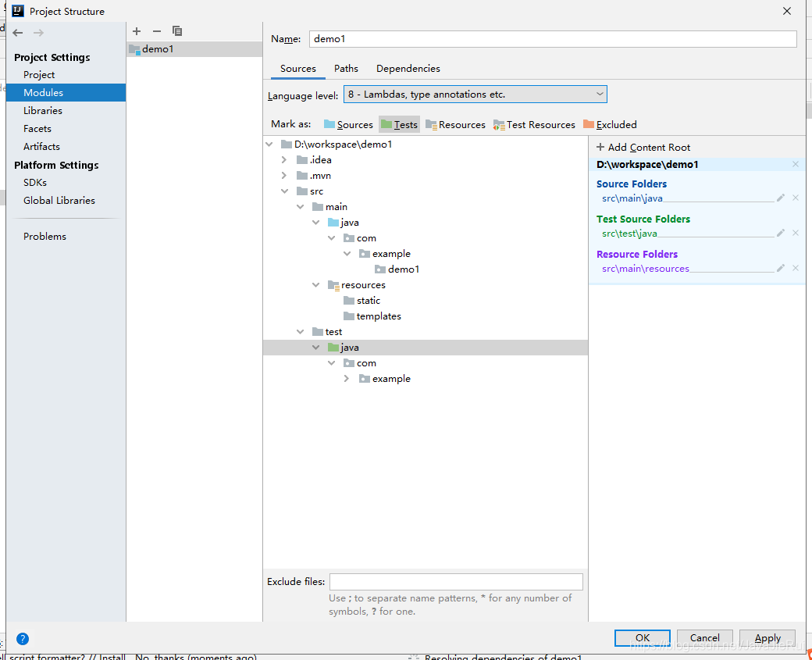Click src\main\java source folder link
Viewport: 812px width, 660px height.
632,198
